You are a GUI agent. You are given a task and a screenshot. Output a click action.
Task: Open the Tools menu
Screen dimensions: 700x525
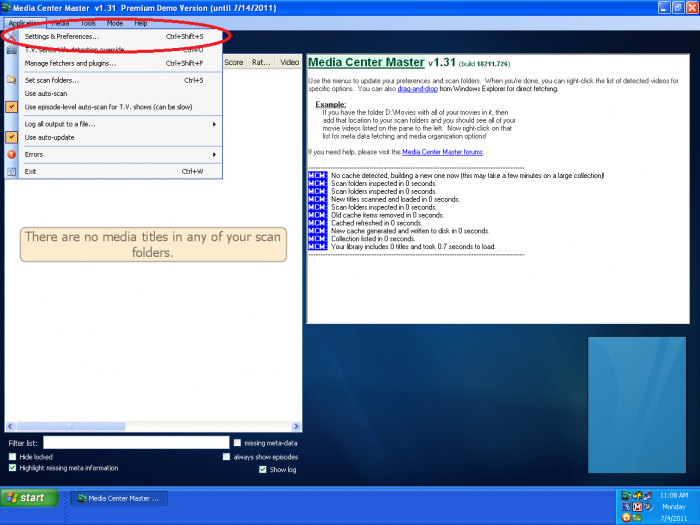pos(88,23)
